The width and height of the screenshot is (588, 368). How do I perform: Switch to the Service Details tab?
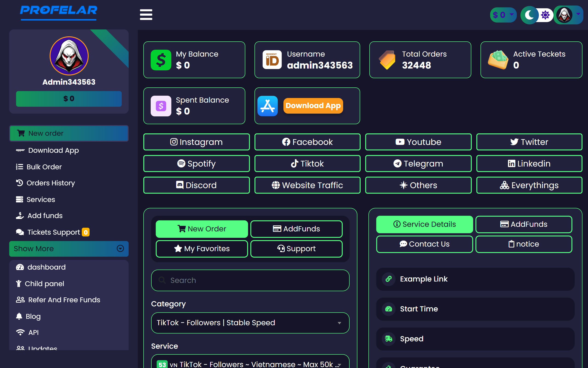coord(424,224)
